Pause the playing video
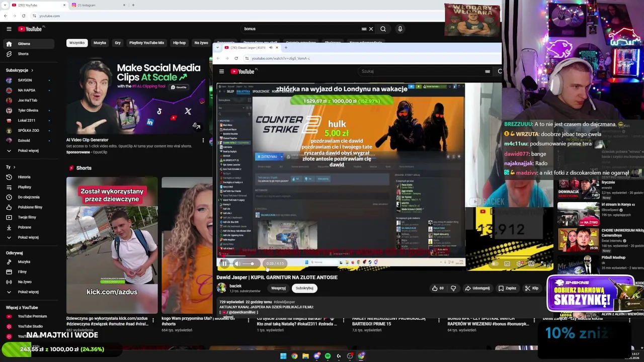 tap(224, 263)
